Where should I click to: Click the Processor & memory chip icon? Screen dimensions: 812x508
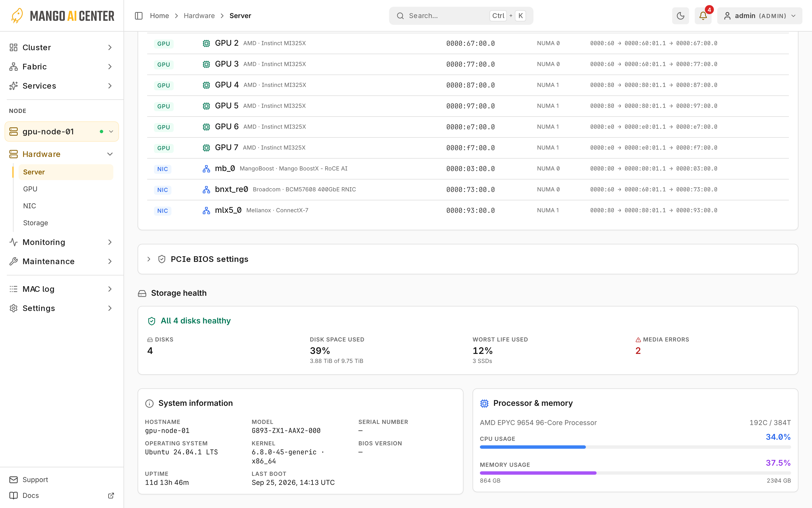point(484,403)
